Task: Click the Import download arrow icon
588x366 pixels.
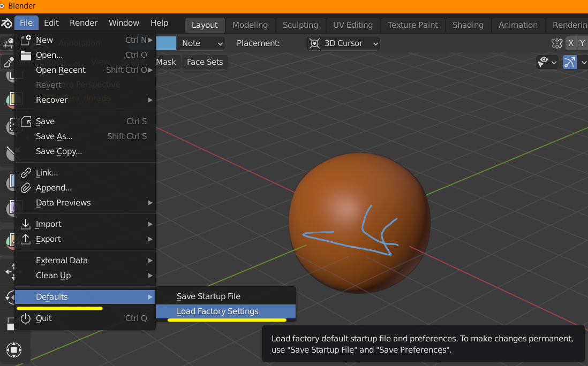Action: click(26, 224)
